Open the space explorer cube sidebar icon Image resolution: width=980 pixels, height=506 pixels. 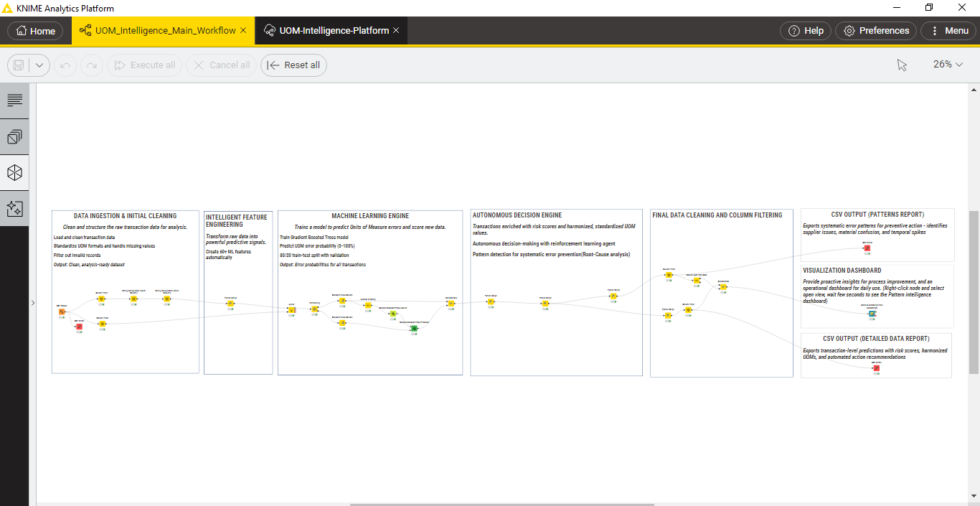[x=14, y=172]
